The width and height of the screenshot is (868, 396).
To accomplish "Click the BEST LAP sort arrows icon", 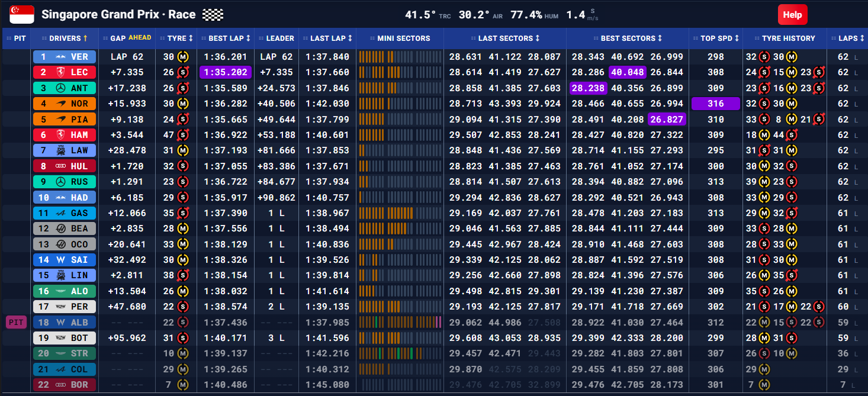I will click(249, 38).
